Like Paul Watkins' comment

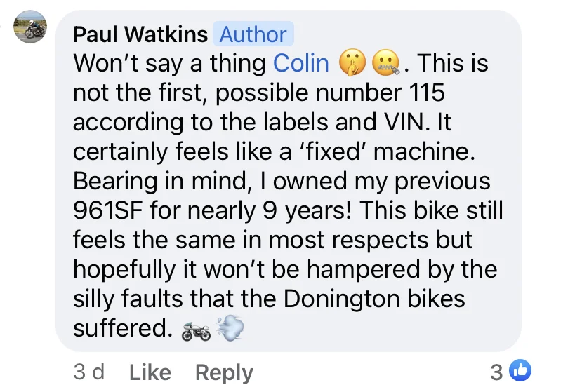click(x=150, y=372)
